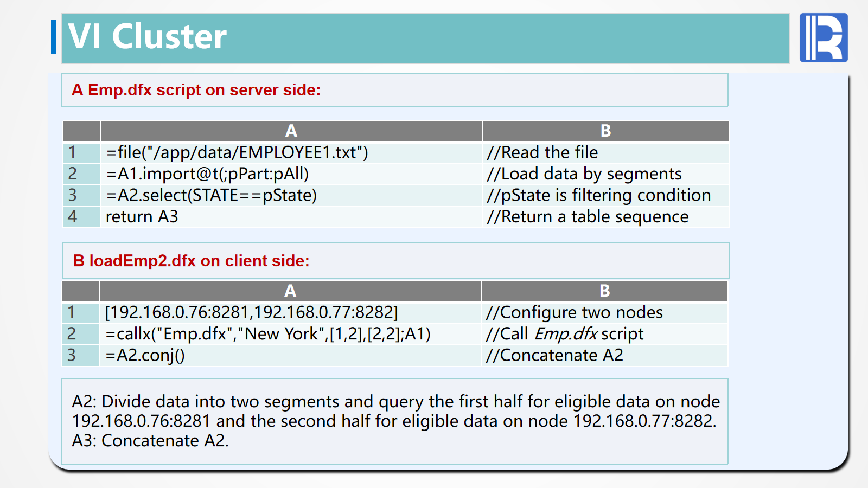Click the explanation paragraph starting with A2: Divide

[x=395, y=421]
